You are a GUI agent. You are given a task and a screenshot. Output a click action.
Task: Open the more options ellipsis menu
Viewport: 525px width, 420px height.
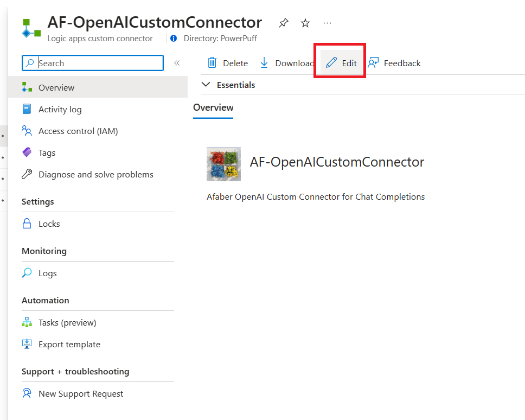(x=327, y=23)
